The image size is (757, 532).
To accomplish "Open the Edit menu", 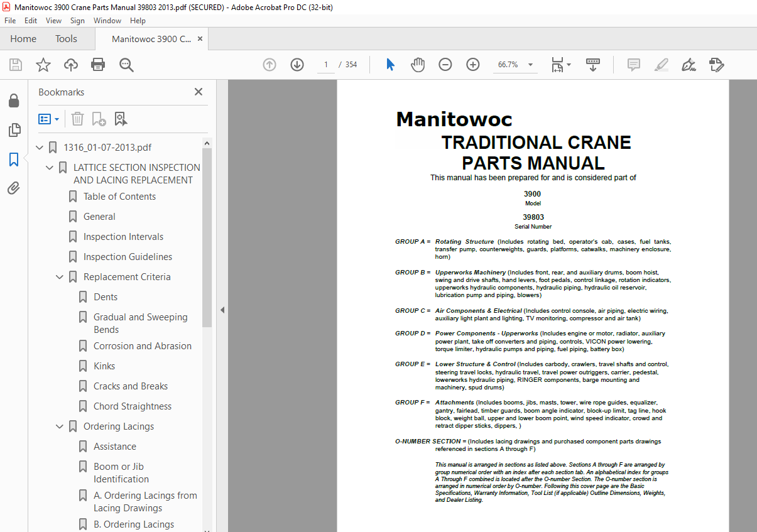I will pyautogui.click(x=31, y=21).
